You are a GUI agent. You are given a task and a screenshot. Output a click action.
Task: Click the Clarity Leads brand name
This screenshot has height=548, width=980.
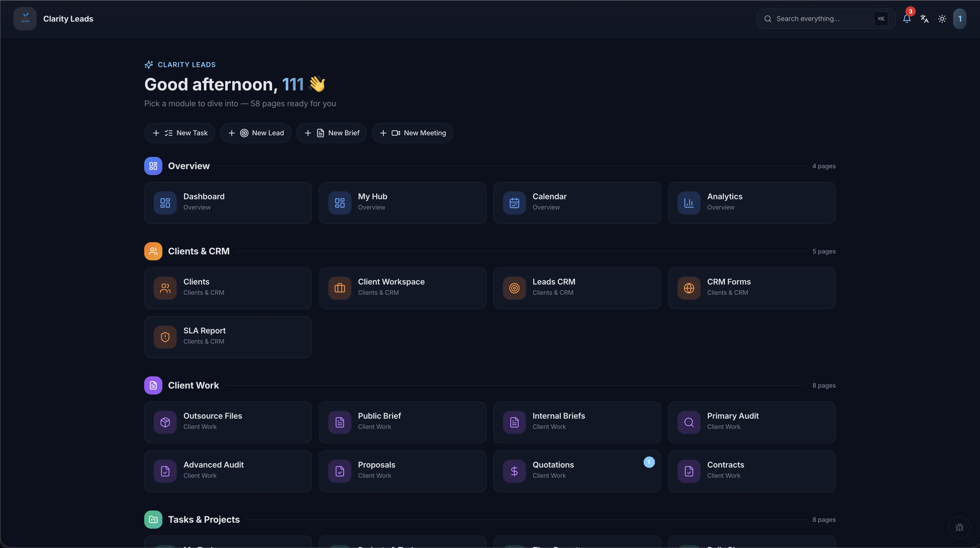click(68, 19)
